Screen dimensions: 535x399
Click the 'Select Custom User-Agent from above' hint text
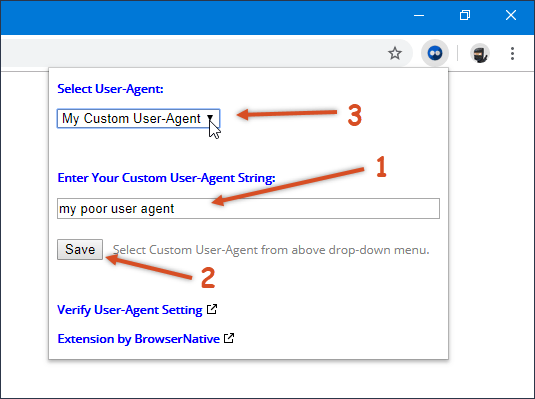(x=271, y=250)
